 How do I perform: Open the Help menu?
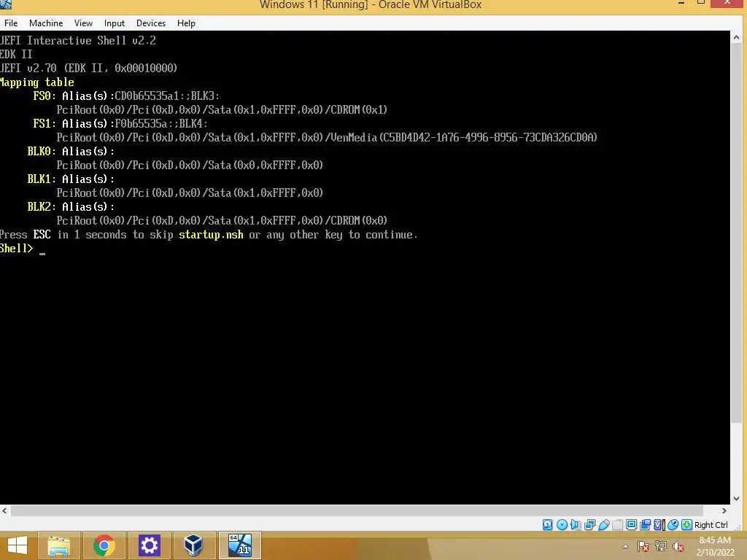[x=186, y=23]
